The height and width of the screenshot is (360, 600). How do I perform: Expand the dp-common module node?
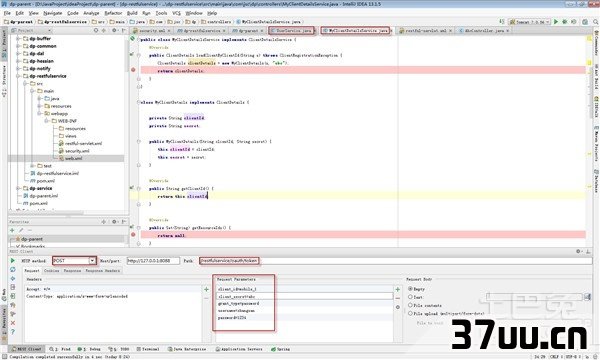(18, 46)
